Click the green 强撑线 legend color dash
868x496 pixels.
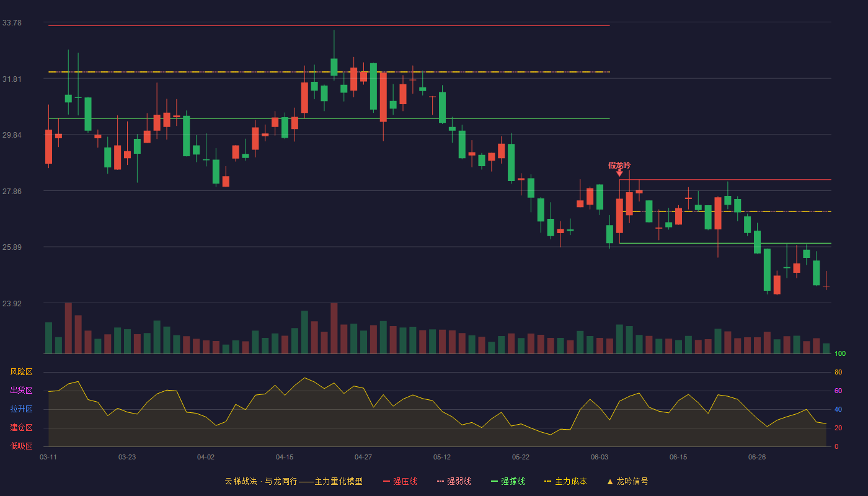[x=494, y=481]
